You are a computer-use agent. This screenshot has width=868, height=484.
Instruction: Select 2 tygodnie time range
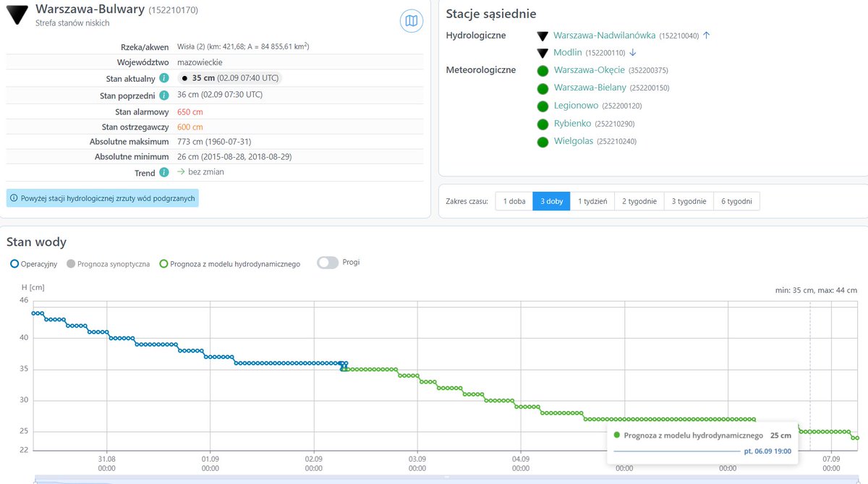click(639, 201)
